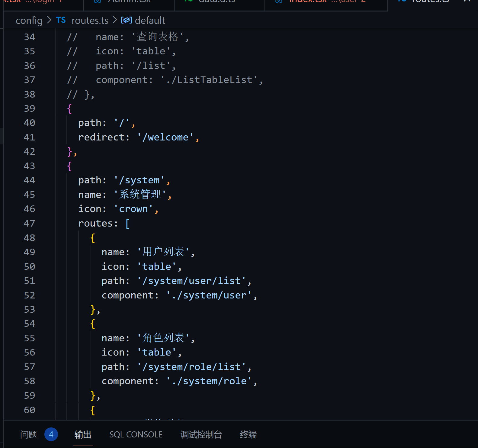The image size is (478, 448).
Task: Click the chevron after config in the breadcrumb
Action: pyautogui.click(x=49, y=20)
